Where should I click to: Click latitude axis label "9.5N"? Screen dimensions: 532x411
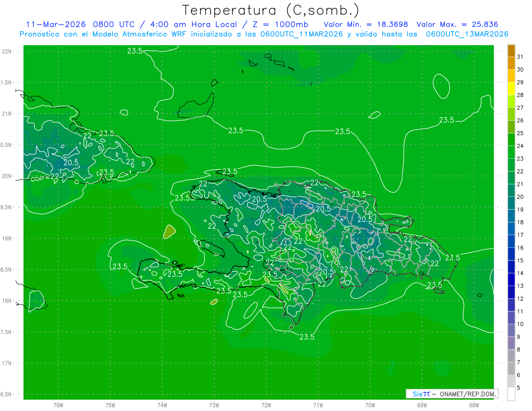point(7,207)
